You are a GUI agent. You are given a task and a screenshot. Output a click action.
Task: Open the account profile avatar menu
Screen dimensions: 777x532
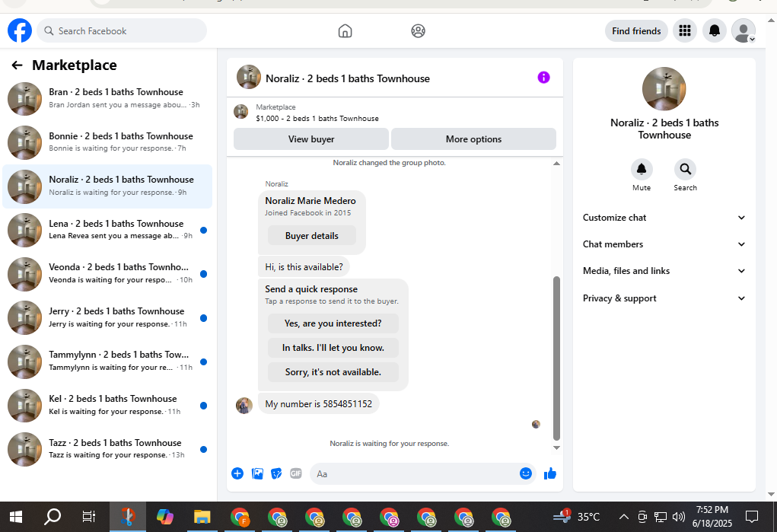click(x=744, y=30)
